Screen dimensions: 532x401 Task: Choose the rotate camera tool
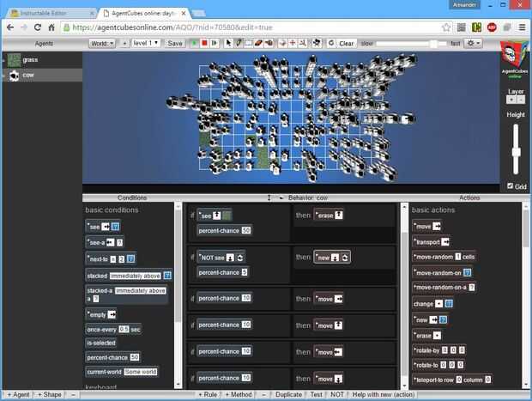pos(282,43)
